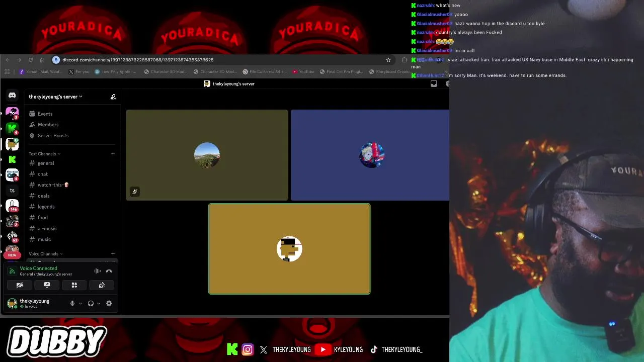Open the Members list item
The image size is (644, 362).
72,125
